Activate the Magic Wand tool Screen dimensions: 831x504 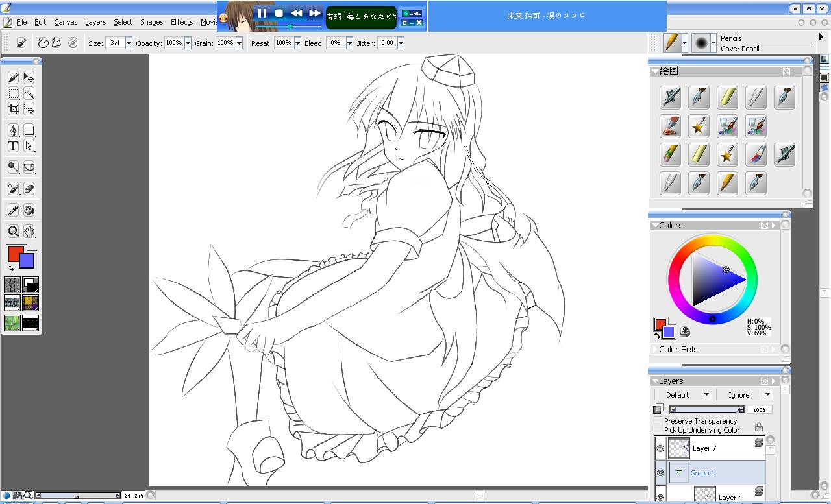[x=29, y=93]
